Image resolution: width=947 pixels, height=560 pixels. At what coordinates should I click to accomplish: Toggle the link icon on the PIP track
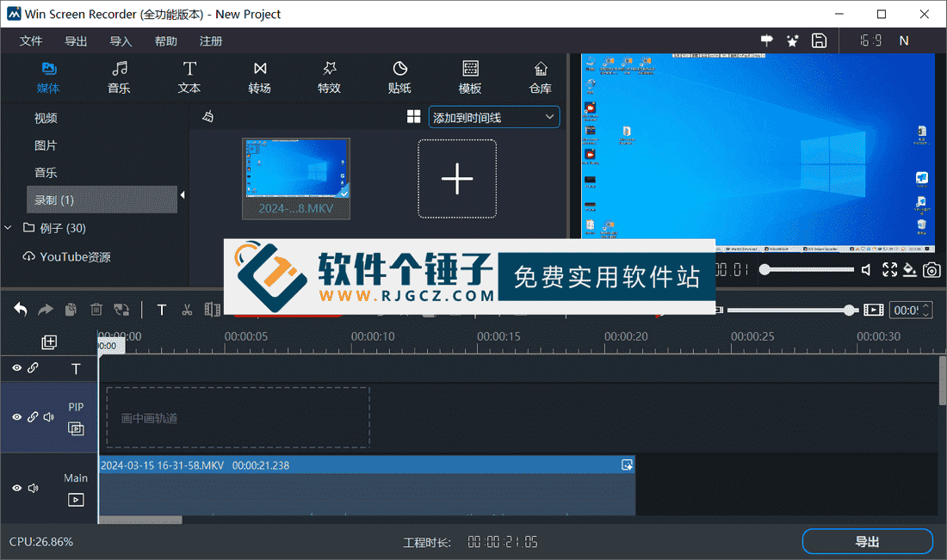pos(33,416)
